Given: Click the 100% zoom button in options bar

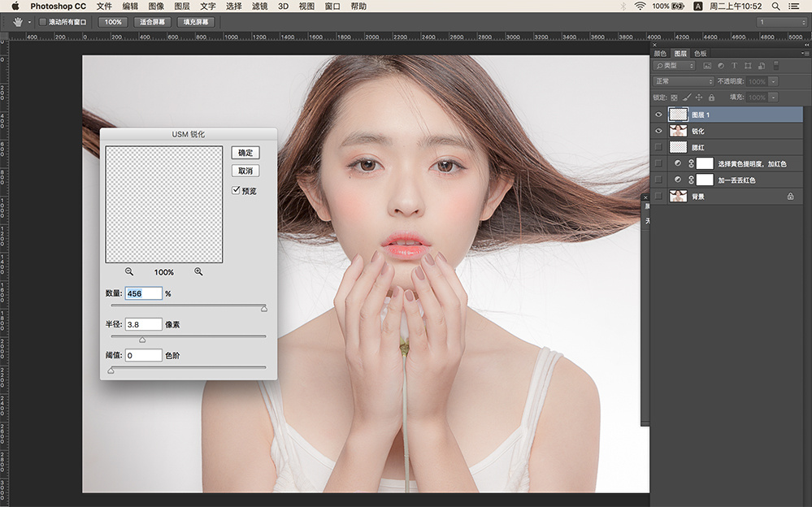Looking at the screenshot, I should click(x=113, y=22).
